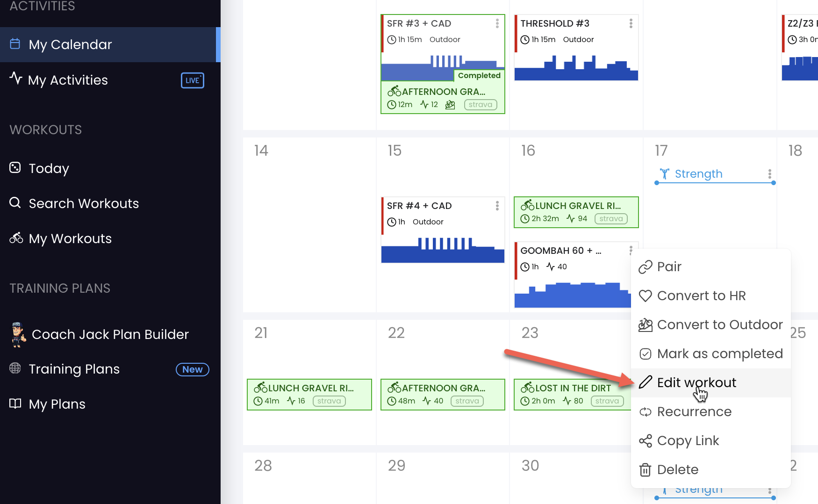
Task: Click strava tag on day 16 gravel ride
Action: 611,219
